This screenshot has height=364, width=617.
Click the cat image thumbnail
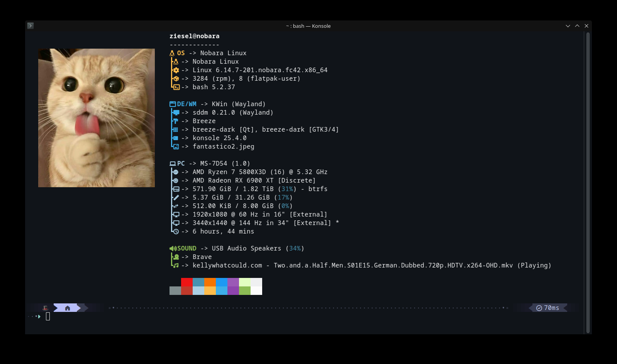[97, 118]
